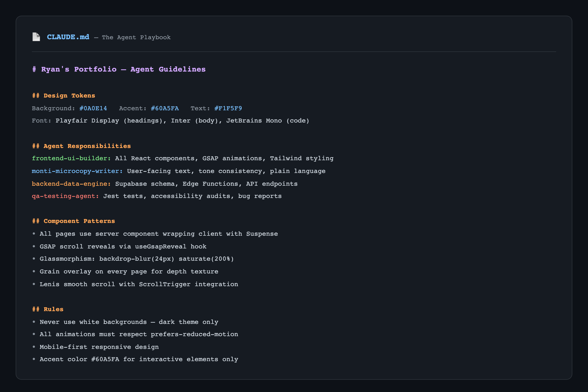Collapse the Component Patterns section heading
This screenshot has height=392, width=588.
73,221
